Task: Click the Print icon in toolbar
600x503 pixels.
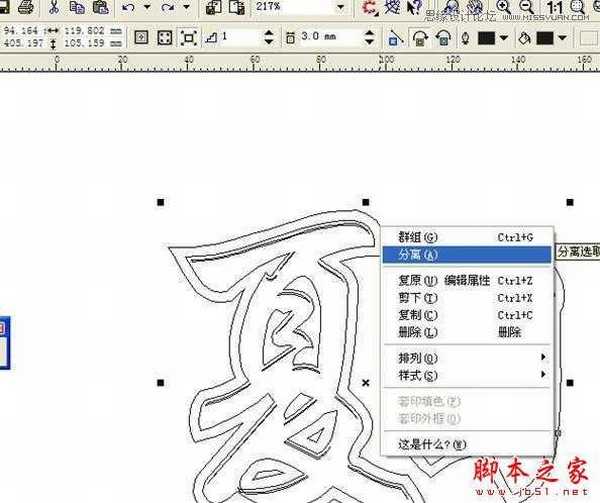Action: [x=27, y=7]
